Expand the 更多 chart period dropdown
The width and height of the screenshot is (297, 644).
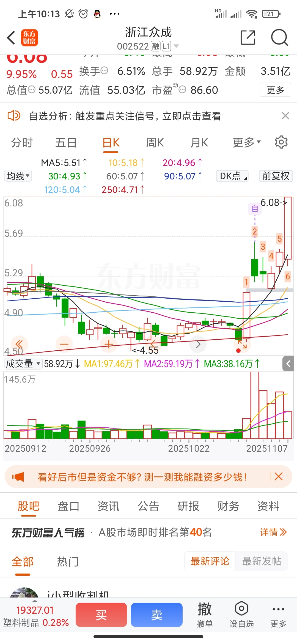[x=246, y=143]
